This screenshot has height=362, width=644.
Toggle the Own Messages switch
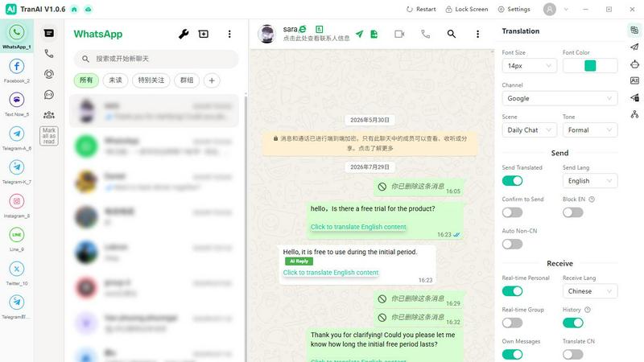click(512, 354)
